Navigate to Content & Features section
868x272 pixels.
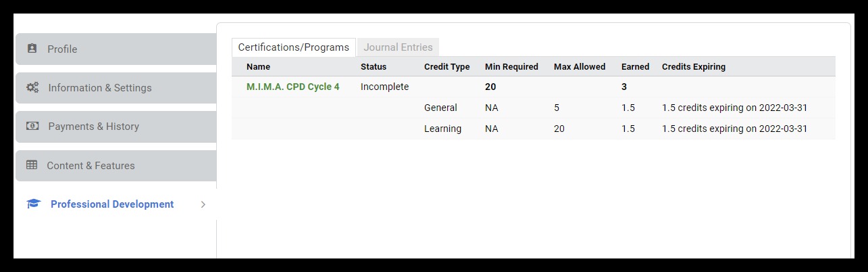[x=91, y=166]
